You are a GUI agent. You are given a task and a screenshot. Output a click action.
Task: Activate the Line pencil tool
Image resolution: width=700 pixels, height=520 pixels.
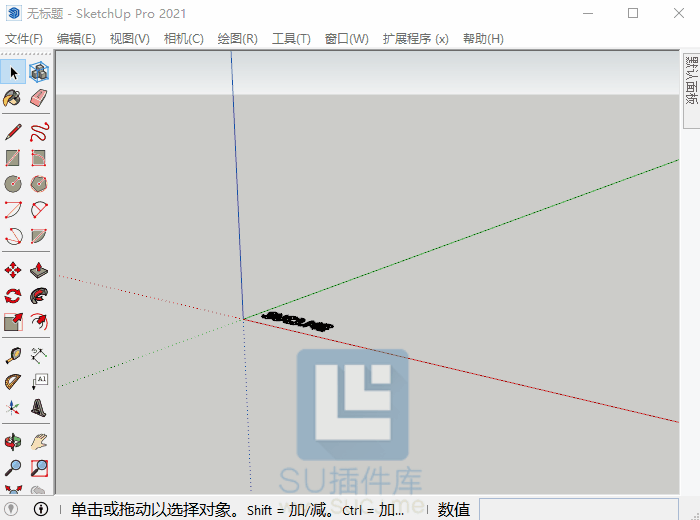click(13, 131)
